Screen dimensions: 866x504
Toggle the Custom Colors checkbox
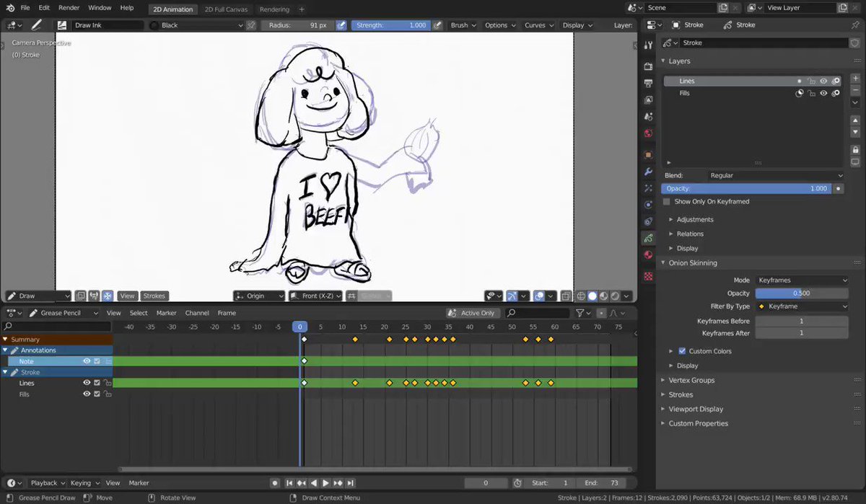pos(682,351)
